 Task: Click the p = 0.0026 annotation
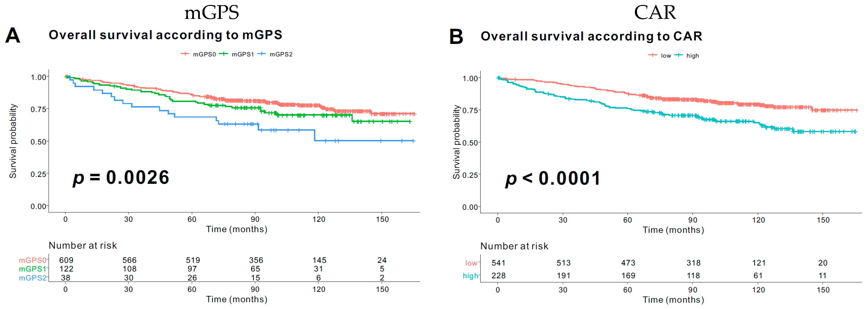pos(121,178)
